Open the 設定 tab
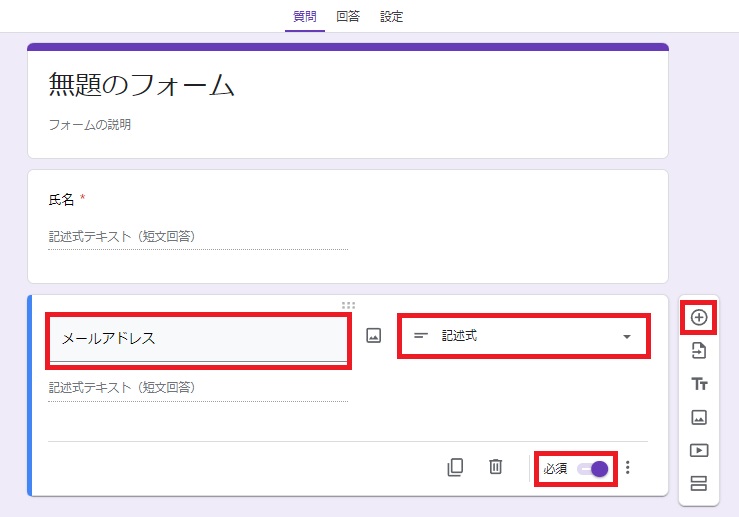This screenshot has width=739, height=517. pyautogui.click(x=391, y=16)
